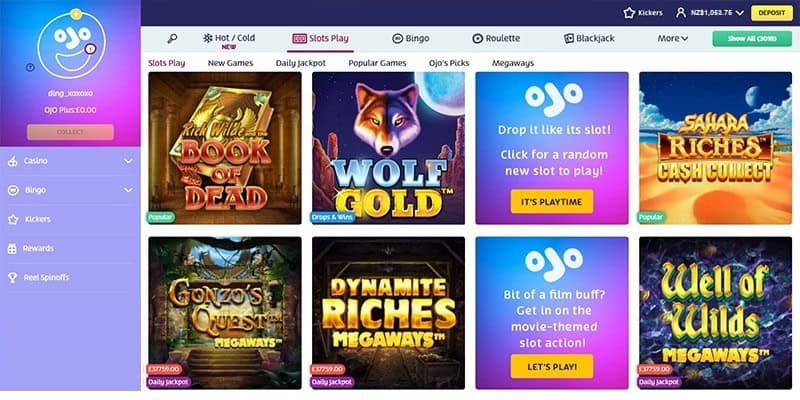The image size is (800, 400).
Task: Select the Roulette tab
Action: click(x=496, y=38)
